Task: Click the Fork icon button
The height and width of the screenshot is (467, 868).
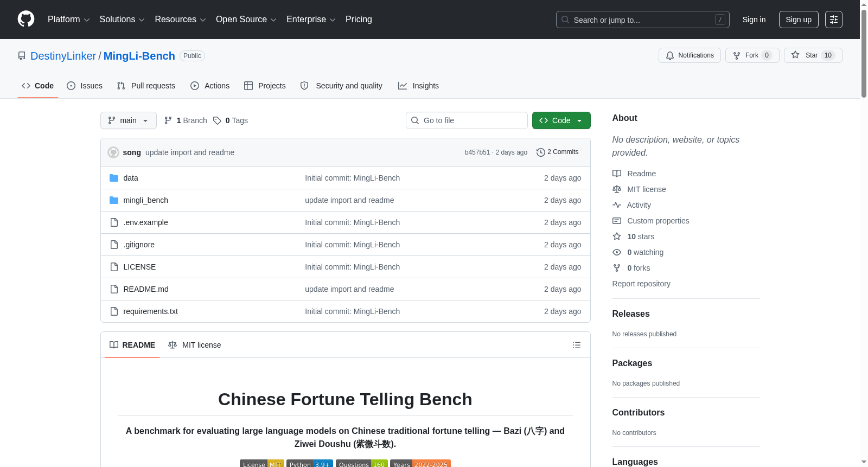Action: (737, 55)
